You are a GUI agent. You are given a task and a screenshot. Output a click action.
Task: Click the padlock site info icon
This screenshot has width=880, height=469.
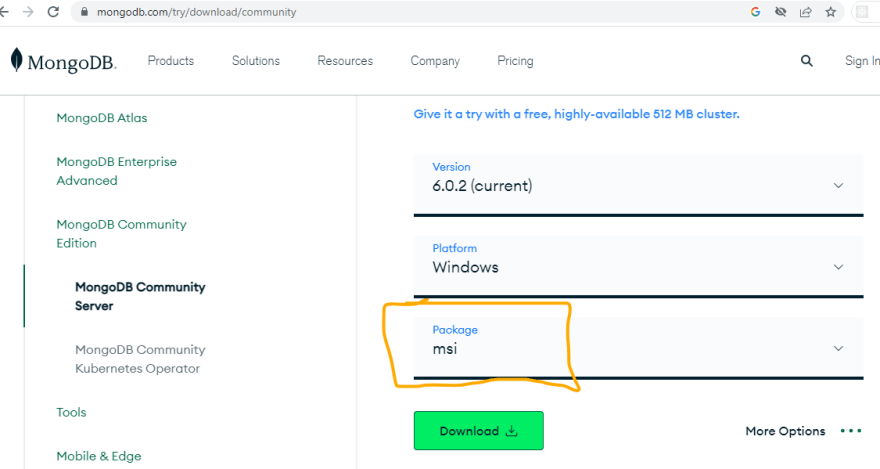tap(84, 12)
